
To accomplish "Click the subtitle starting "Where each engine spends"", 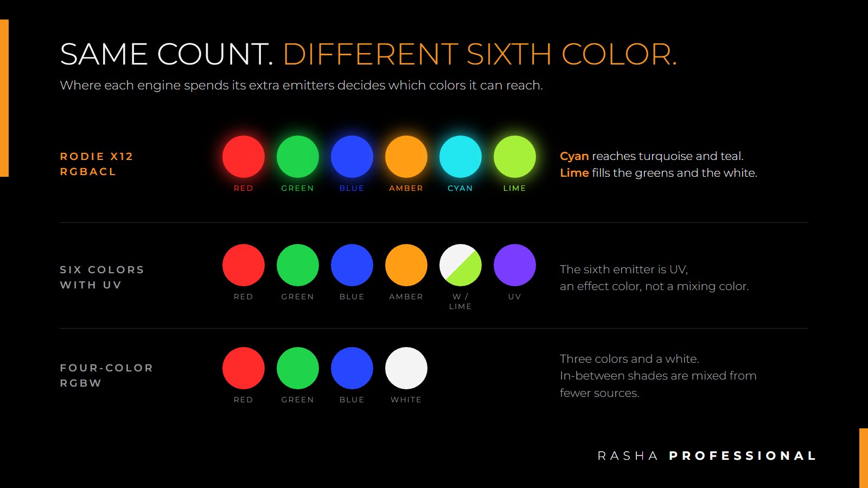I will coord(301,86).
